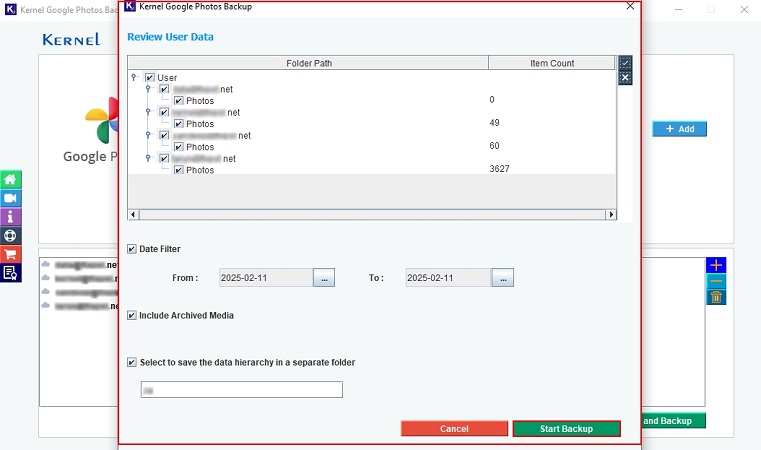Click the hierarchy folder name text field
Screen dimensions: 761x450
(x=242, y=390)
